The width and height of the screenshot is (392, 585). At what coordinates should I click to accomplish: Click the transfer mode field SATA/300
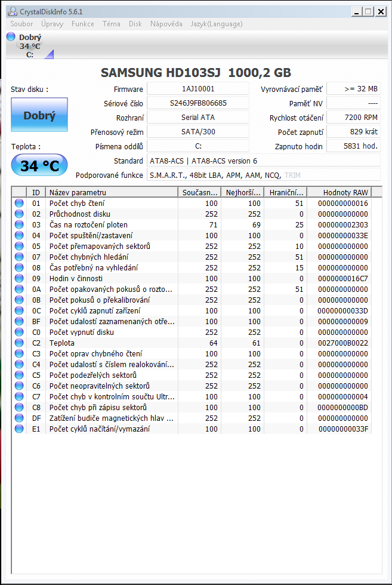(x=198, y=132)
